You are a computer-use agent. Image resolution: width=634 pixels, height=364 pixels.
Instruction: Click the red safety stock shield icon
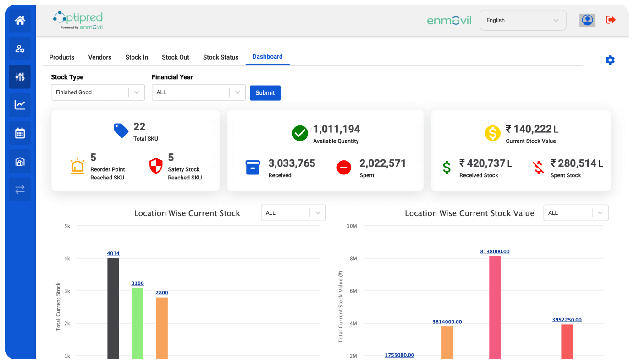(x=156, y=166)
